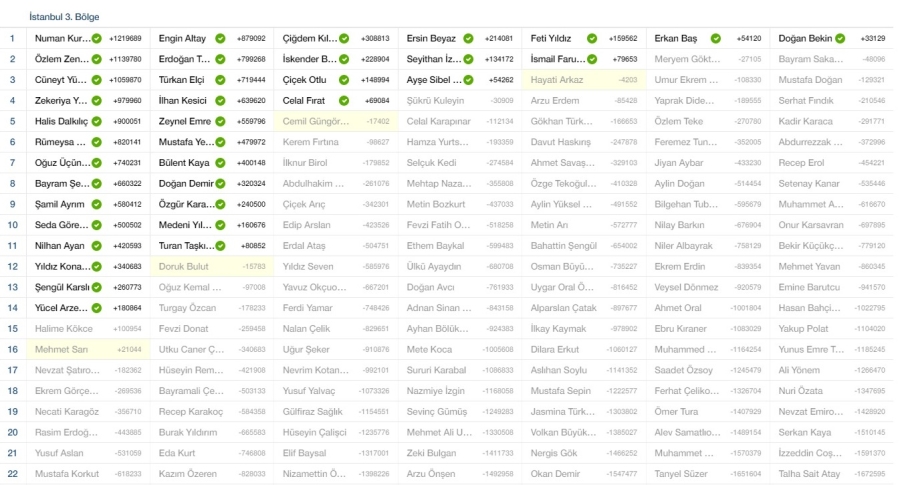Click candidate name Özlem Teke
This screenshot has width=900, height=485.
[x=678, y=121]
